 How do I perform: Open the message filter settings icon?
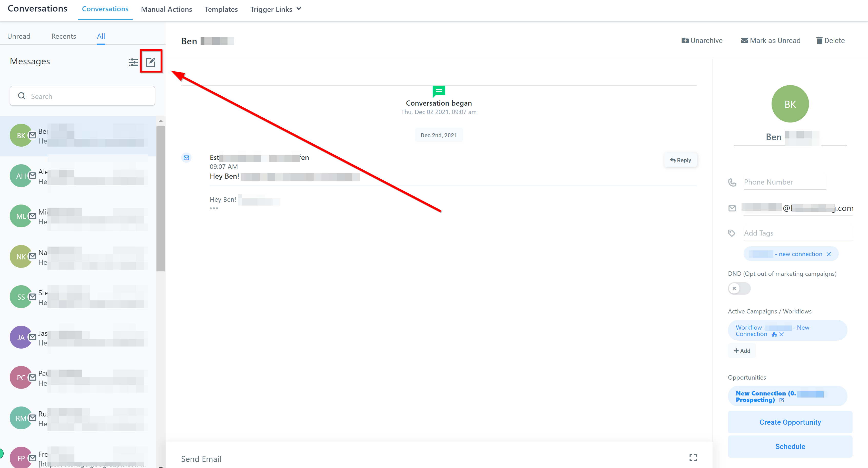pyautogui.click(x=133, y=62)
